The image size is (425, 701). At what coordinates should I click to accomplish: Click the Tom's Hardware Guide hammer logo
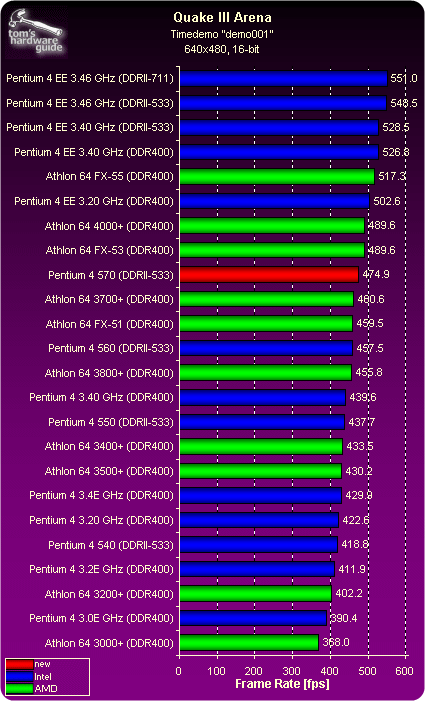coord(36,34)
